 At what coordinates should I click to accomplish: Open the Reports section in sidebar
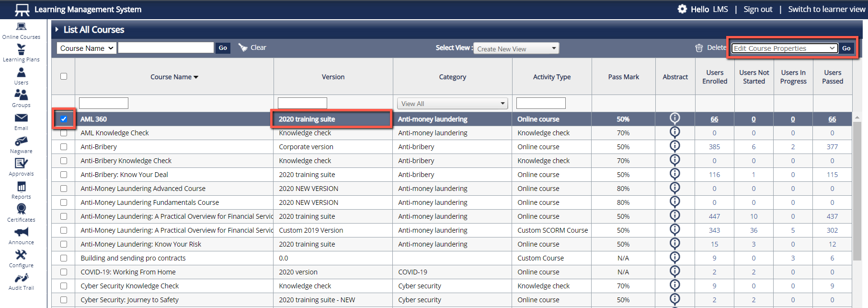click(21, 187)
